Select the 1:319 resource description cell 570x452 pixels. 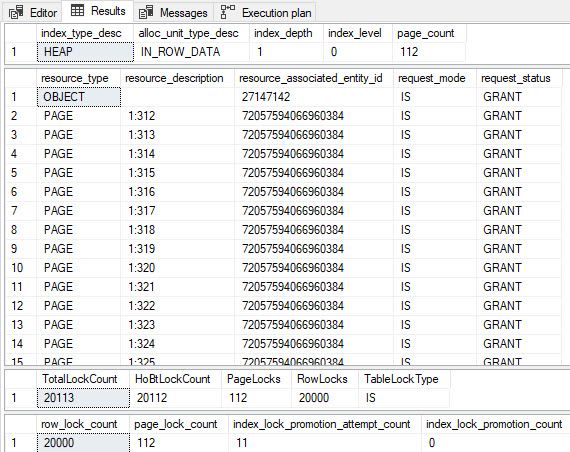tap(177, 249)
